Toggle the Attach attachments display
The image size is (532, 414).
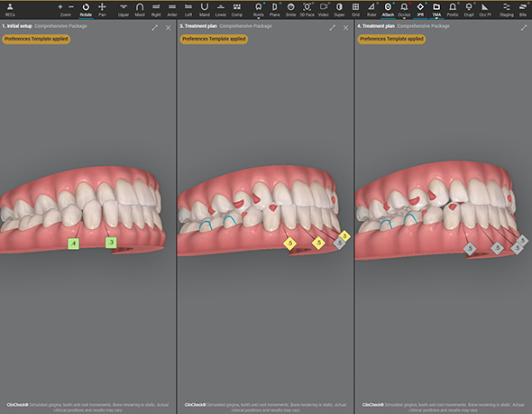388,10
